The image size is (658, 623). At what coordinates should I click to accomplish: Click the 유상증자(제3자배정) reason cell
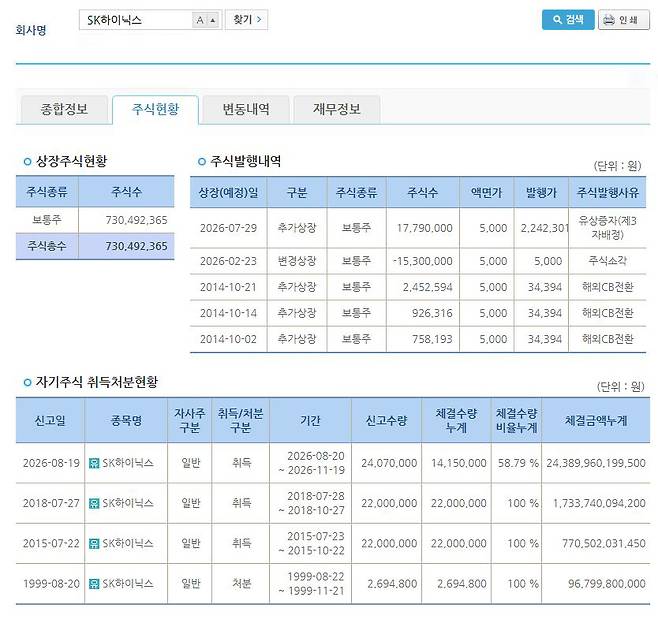(x=607, y=228)
